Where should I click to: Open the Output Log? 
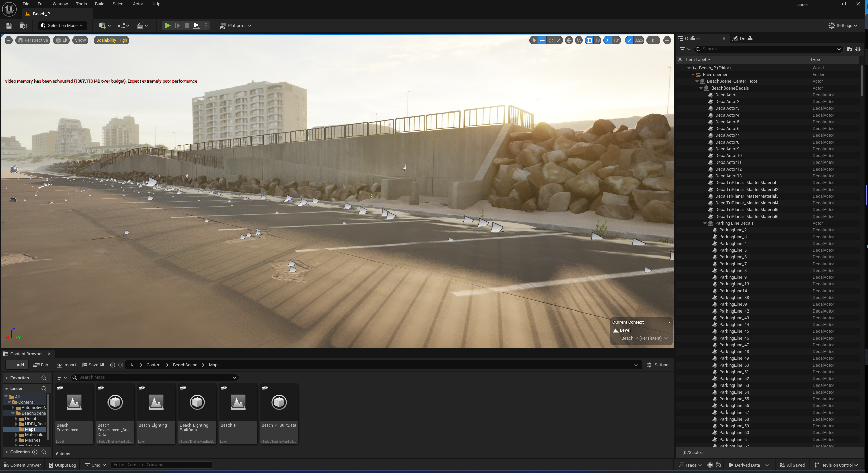coord(62,465)
